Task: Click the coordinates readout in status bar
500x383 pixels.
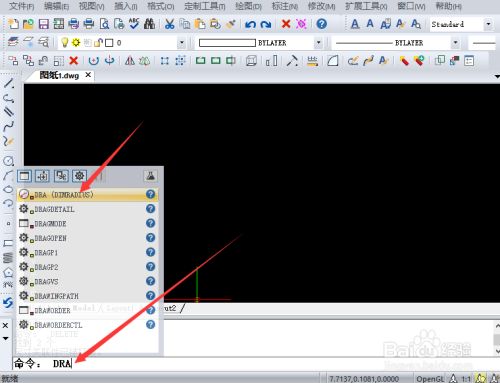Action: (364, 379)
